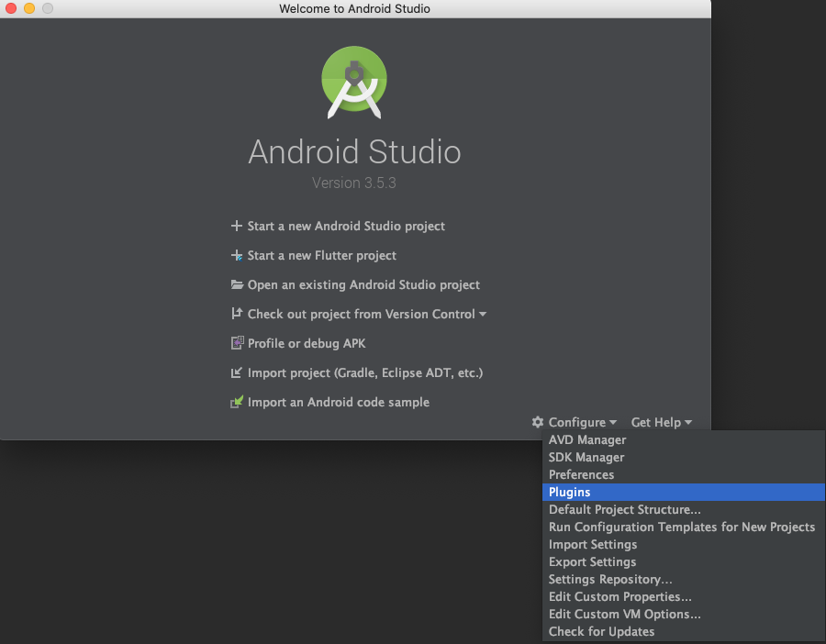Click the Android Studio title heading
This screenshot has height=644, width=826.
click(354, 151)
